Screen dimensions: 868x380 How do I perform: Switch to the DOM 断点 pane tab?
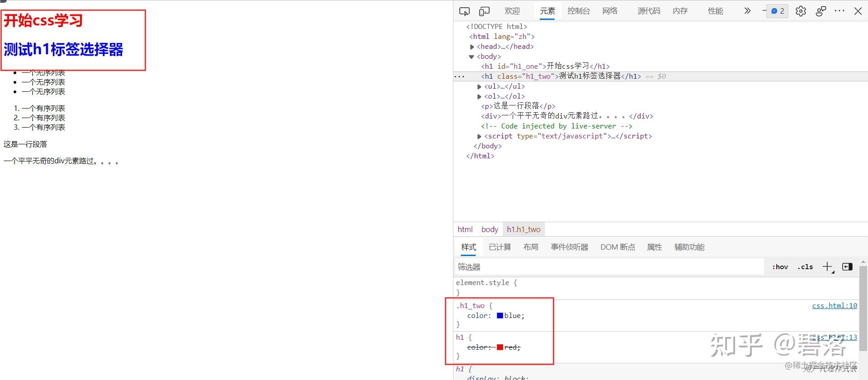(x=618, y=247)
